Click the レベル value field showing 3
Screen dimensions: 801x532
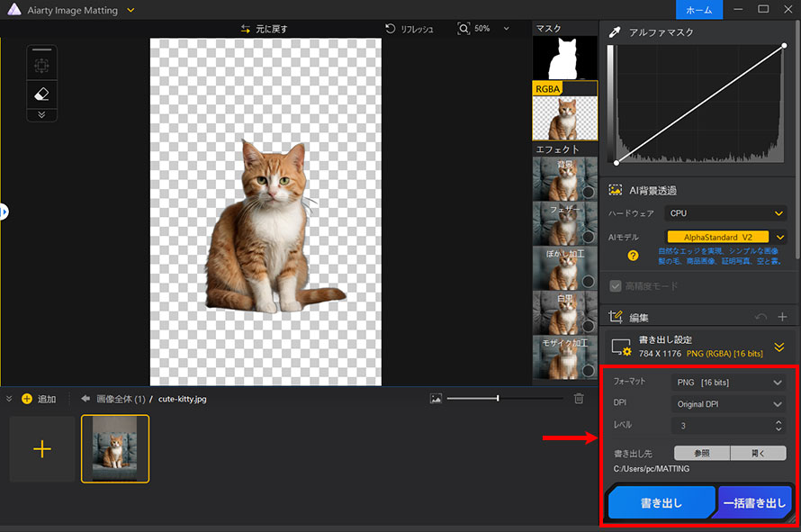click(x=721, y=425)
